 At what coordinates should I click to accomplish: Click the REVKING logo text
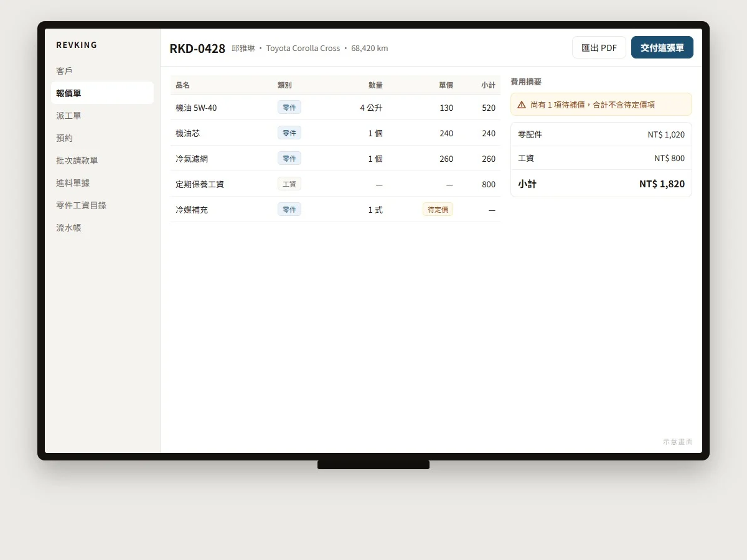point(77,45)
